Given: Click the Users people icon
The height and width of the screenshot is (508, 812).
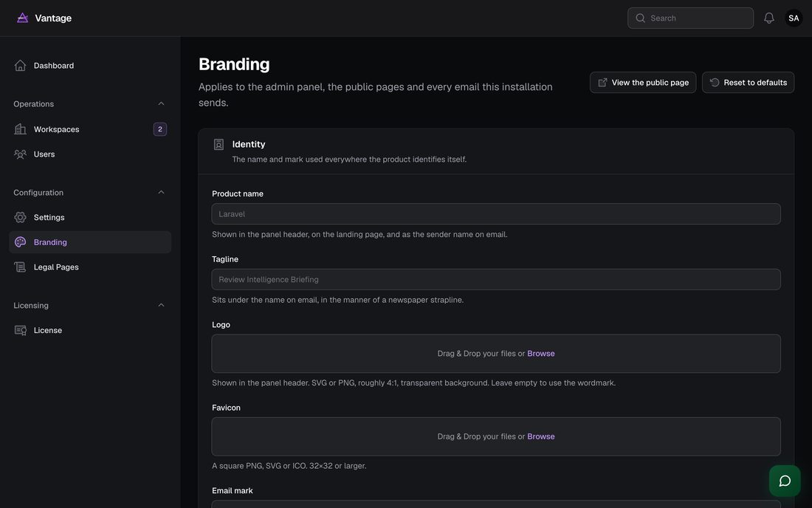Looking at the screenshot, I should [20, 154].
